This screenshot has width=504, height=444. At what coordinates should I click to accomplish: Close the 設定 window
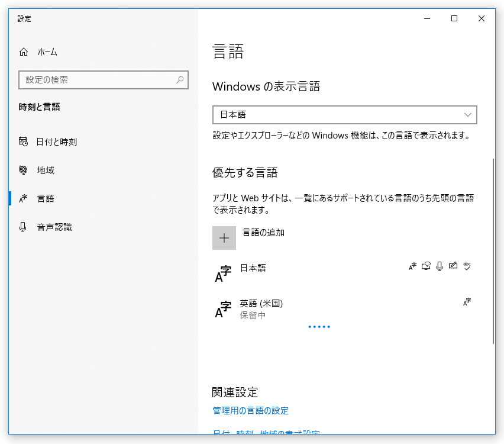(481, 19)
